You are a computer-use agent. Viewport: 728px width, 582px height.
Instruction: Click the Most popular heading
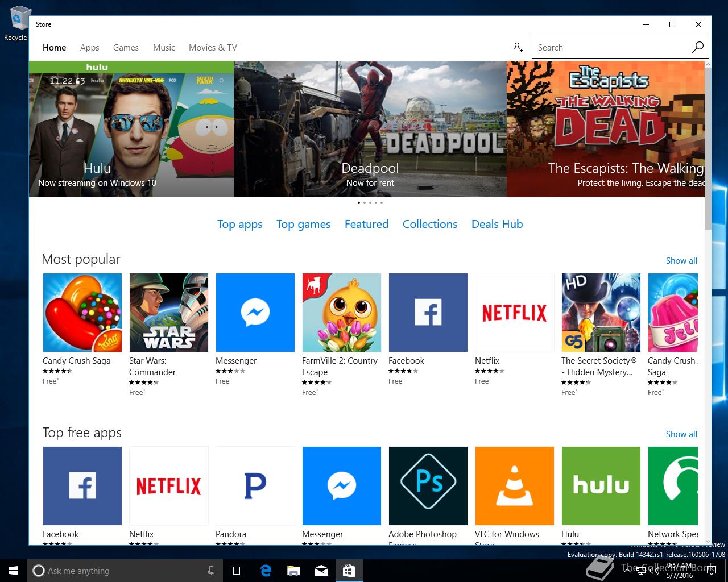pos(81,259)
